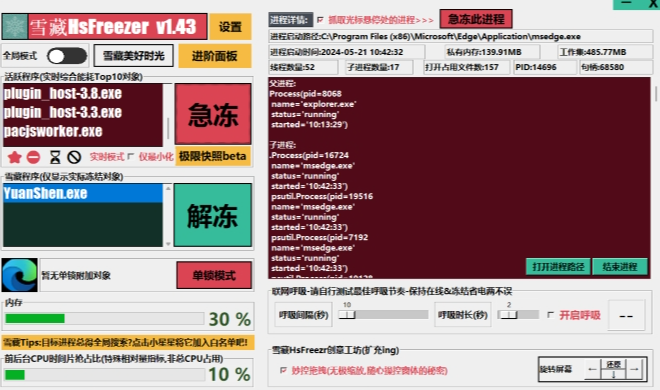
Task: Minimize the HsFreezer window
Action: pyautogui.click(x=626, y=3)
